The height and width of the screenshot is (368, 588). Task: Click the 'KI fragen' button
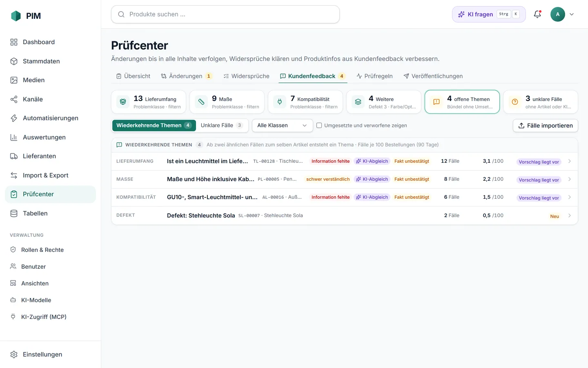click(x=489, y=14)
